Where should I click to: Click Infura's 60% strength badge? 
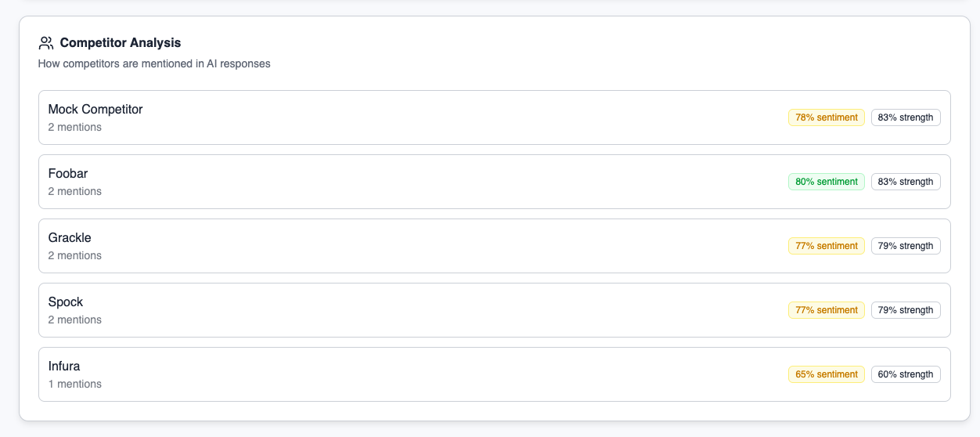(x=906, y=374)
